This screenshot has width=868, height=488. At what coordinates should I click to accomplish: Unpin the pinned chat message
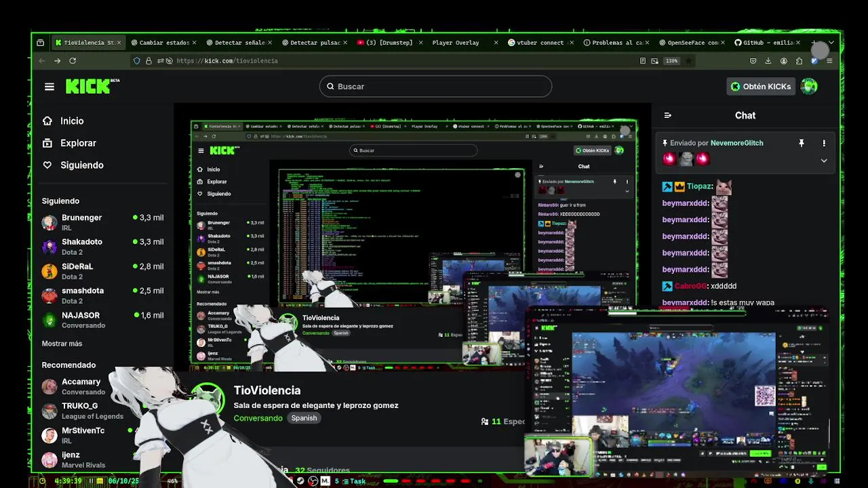click(802, 143)
